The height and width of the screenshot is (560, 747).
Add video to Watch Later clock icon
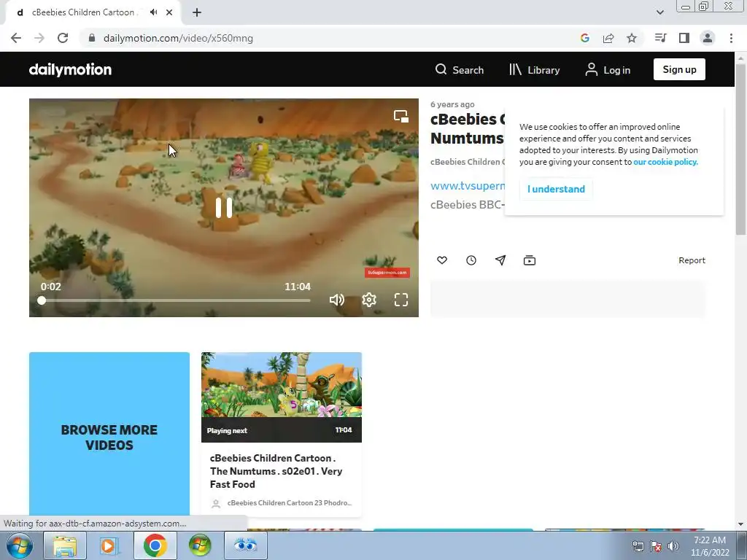471,260
